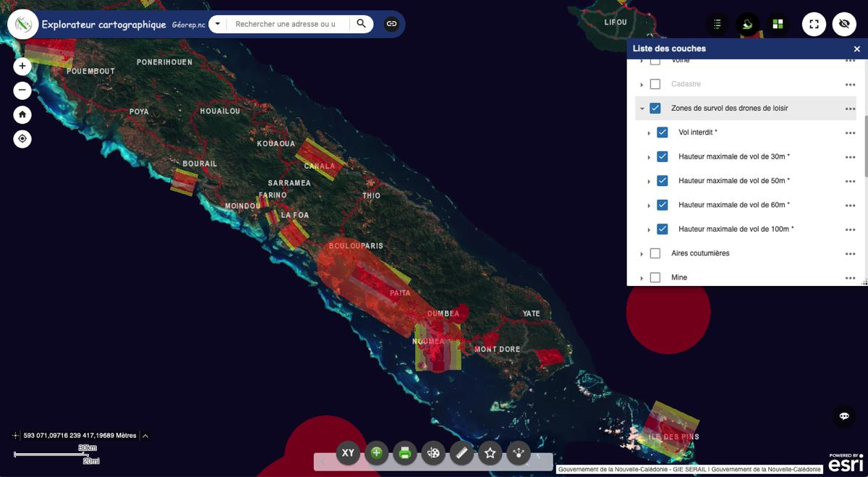Open the ruler measurement tool
868x477 pixels.
point(461,453)
